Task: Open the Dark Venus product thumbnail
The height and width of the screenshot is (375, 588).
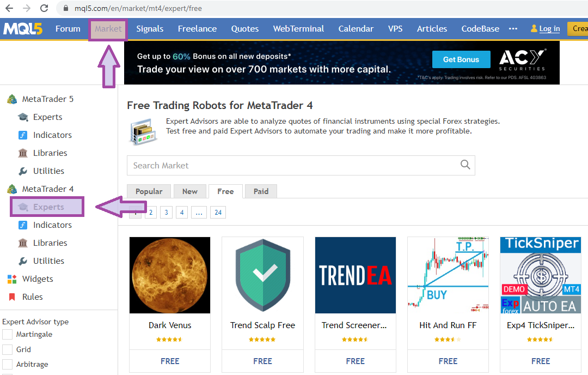Action: (170, 275)
